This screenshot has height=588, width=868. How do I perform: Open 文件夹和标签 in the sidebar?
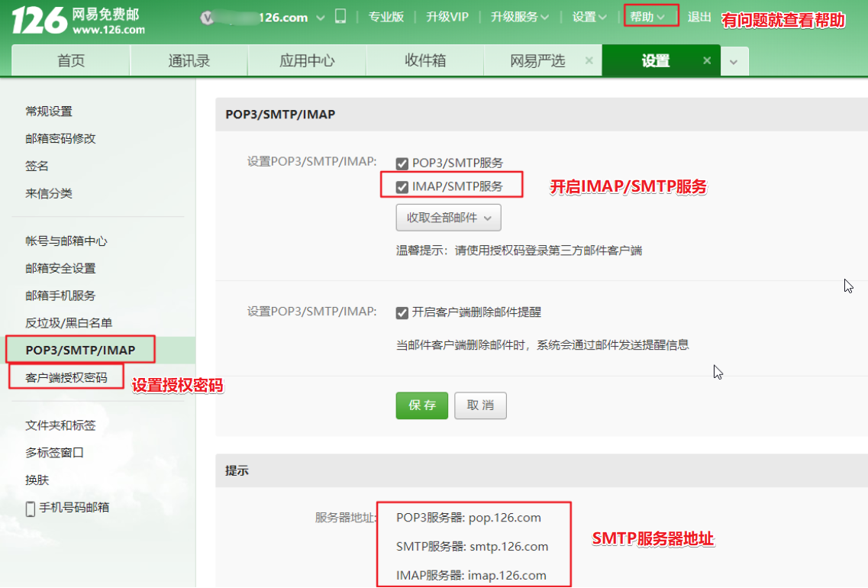click(x=60, y=425)
